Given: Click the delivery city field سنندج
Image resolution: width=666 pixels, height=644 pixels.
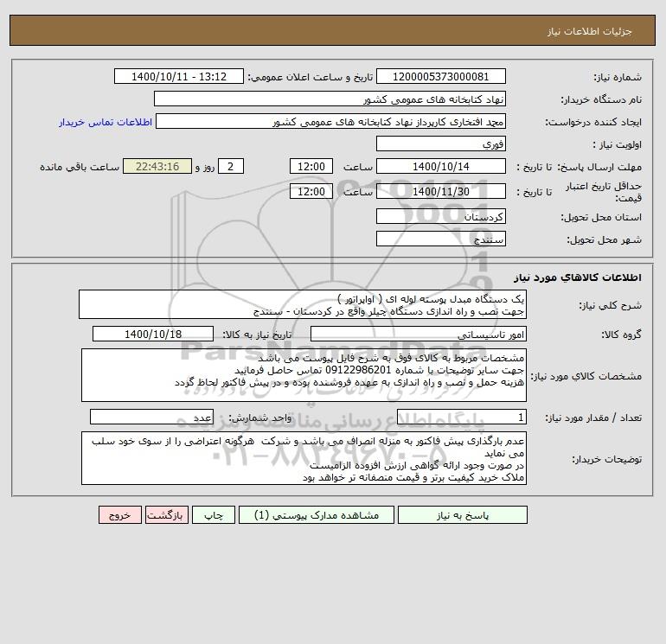Looking at the screenshot, I should 441,239.
